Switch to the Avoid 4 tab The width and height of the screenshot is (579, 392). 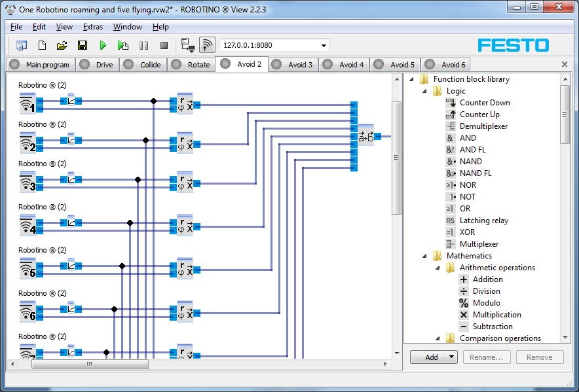tap(344, 65)
